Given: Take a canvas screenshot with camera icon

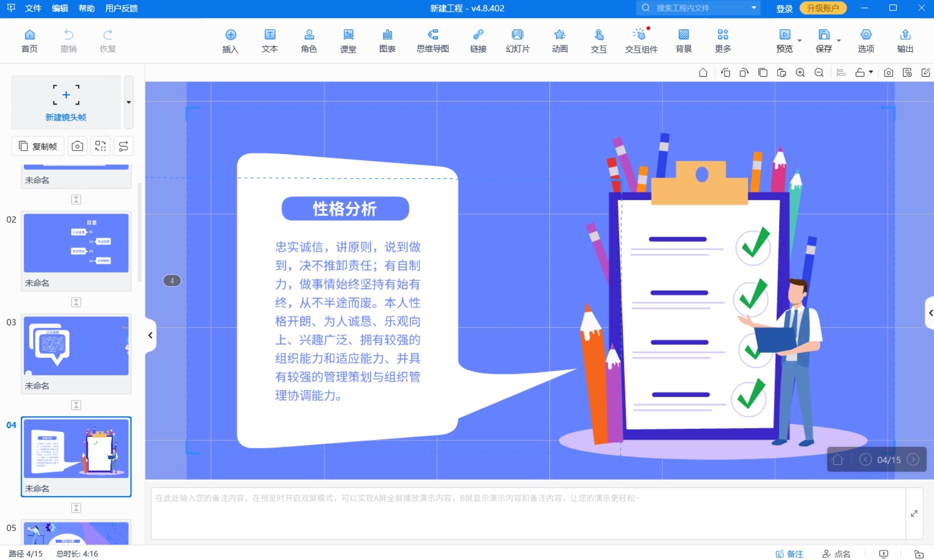Looking at the screenshot, I should [888, 73].
